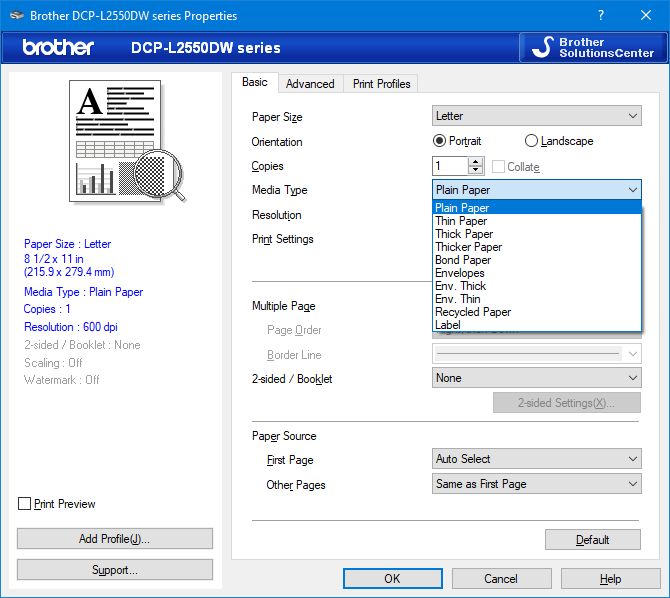Choose Env. Thick from media list
Screen dimensions: 670x598
[537, 286]
